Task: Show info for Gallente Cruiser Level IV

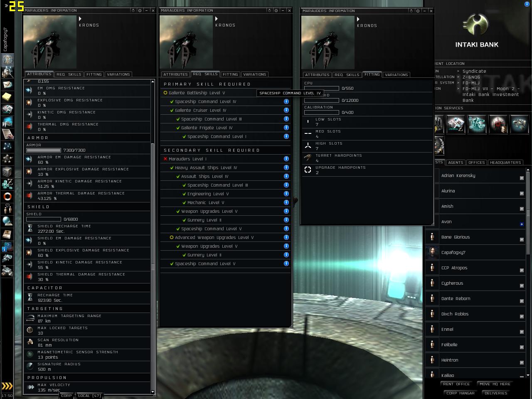Action: click(x=286, y=110)
